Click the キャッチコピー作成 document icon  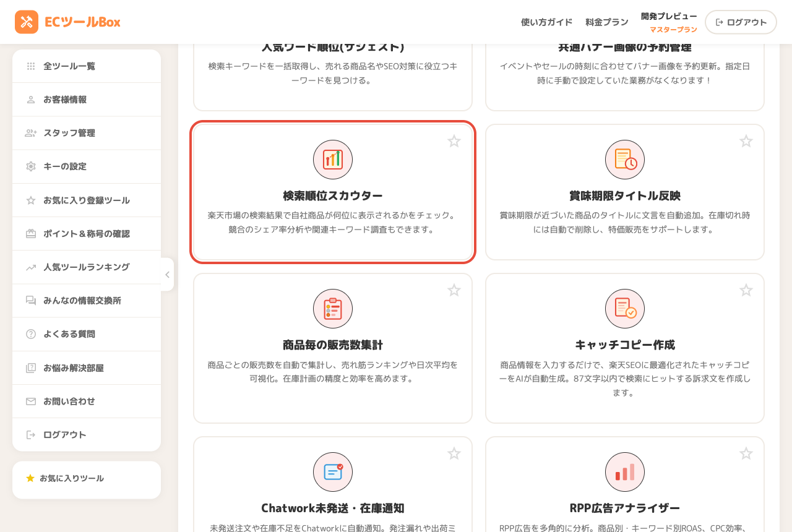coord(625,309)
